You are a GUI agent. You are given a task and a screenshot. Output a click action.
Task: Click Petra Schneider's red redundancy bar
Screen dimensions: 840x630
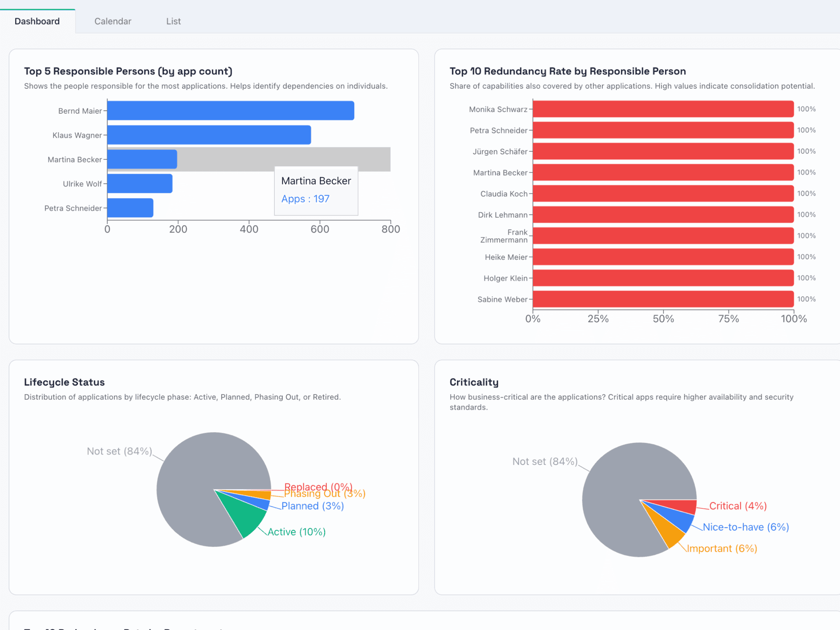point(663,130)
